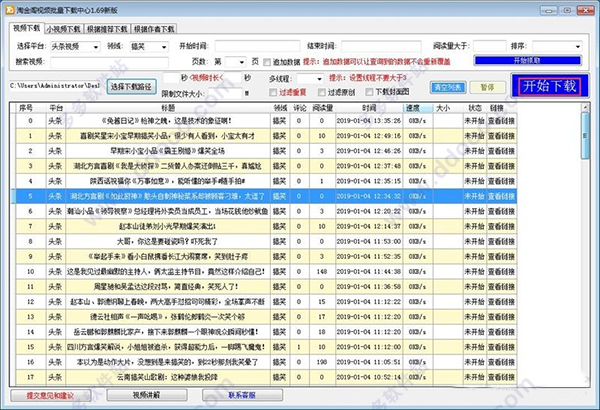Select the row titled 赵本山徒弟刘小光早期爆笑演出
Screen dimensions: 600x410
click(266, 227)
